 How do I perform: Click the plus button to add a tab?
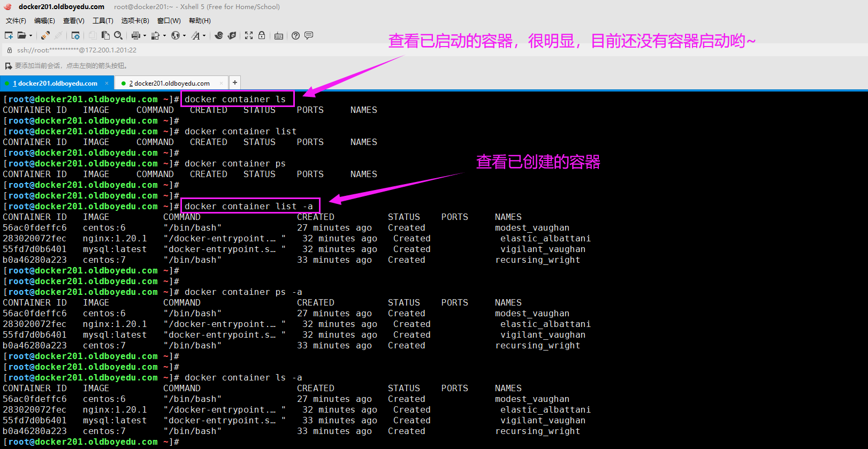tap(234, 82)
